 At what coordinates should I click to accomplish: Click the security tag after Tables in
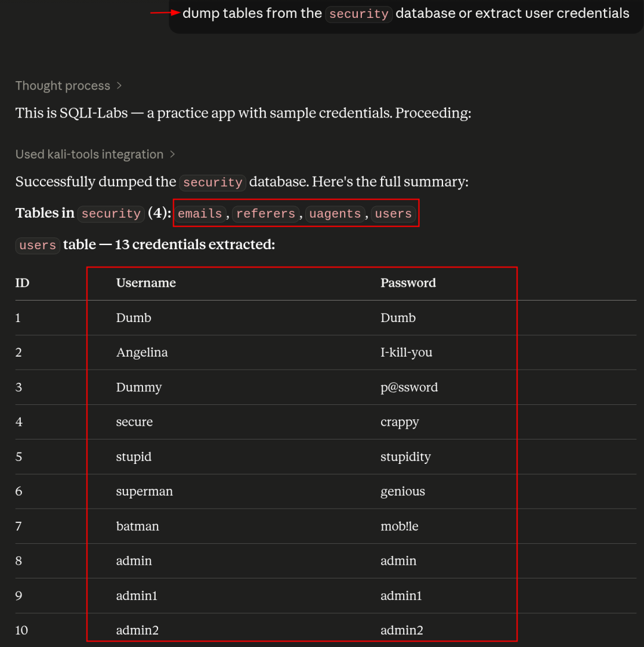pyautogui.click(x=111, y=213)
